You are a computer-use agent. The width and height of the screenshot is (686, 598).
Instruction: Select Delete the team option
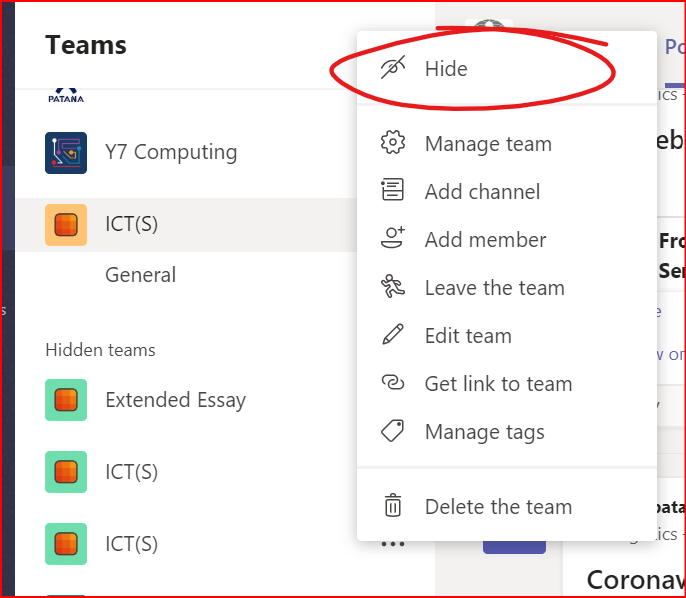click(498, 507)
